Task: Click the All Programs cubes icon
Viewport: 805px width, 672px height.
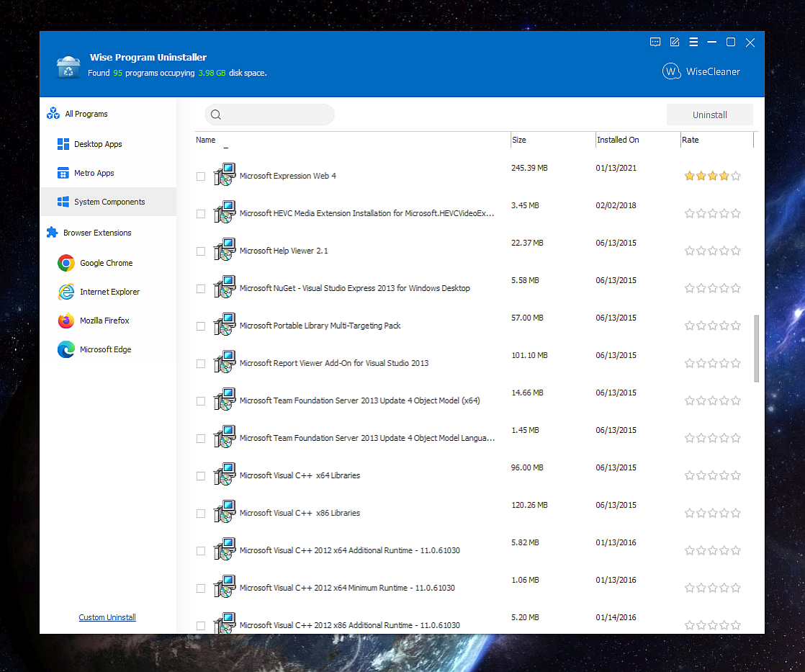Action: click(x=53, y=114)
